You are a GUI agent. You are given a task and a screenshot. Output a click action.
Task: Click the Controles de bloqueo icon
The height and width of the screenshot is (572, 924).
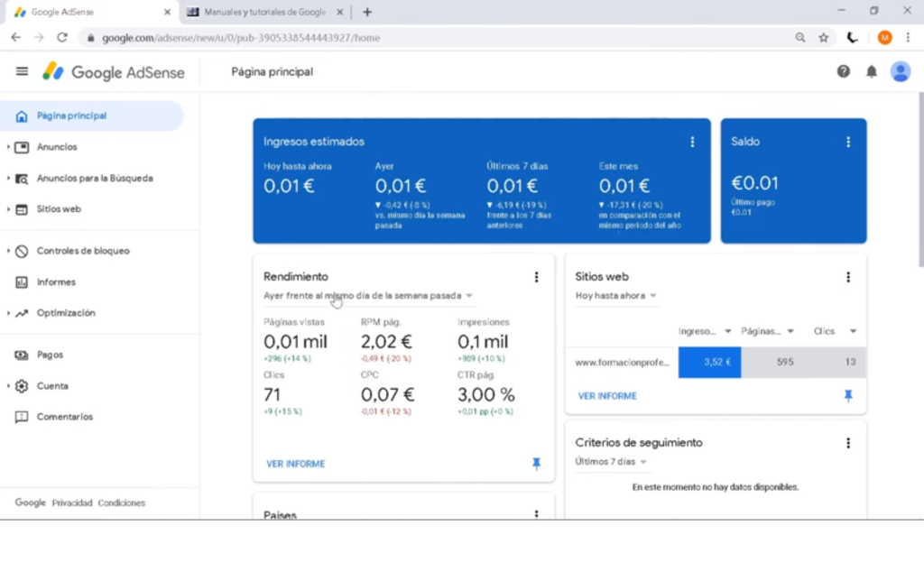(x=22, y=251)
